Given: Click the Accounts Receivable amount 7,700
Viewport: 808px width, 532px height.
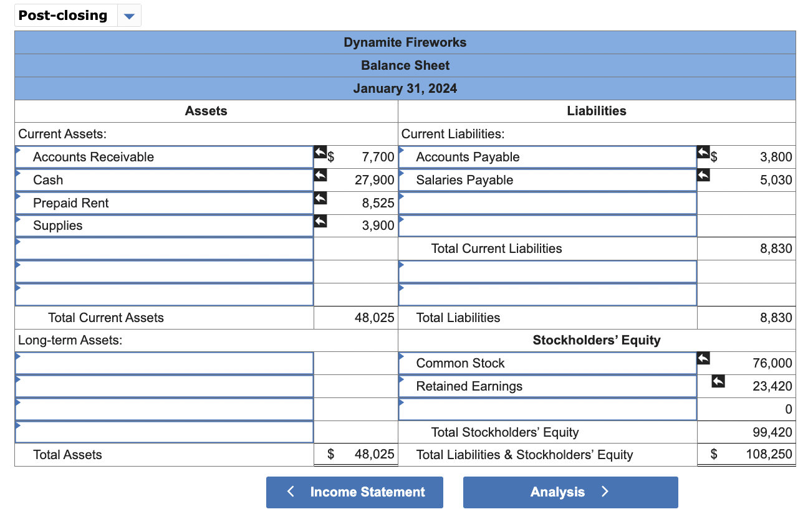Looking at the screenshot, I should (378, 157).
